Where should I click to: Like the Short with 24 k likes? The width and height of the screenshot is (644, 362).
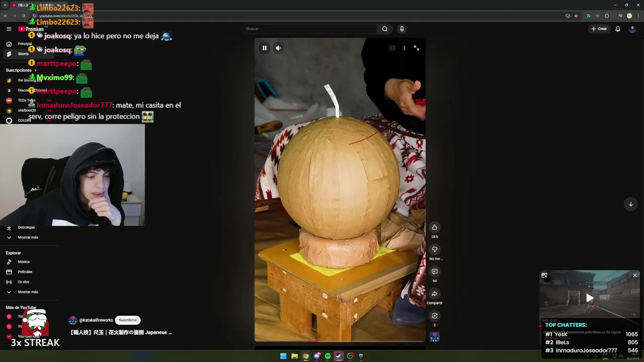pyautogui.click(x=435, y=227)
